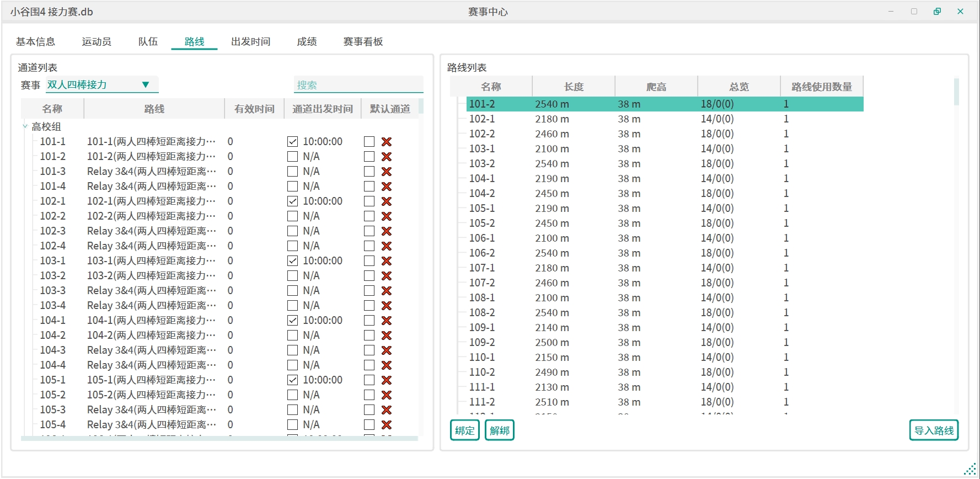Open the 赛事看板 tab
The image size is (980, 479).
[363, 42]
